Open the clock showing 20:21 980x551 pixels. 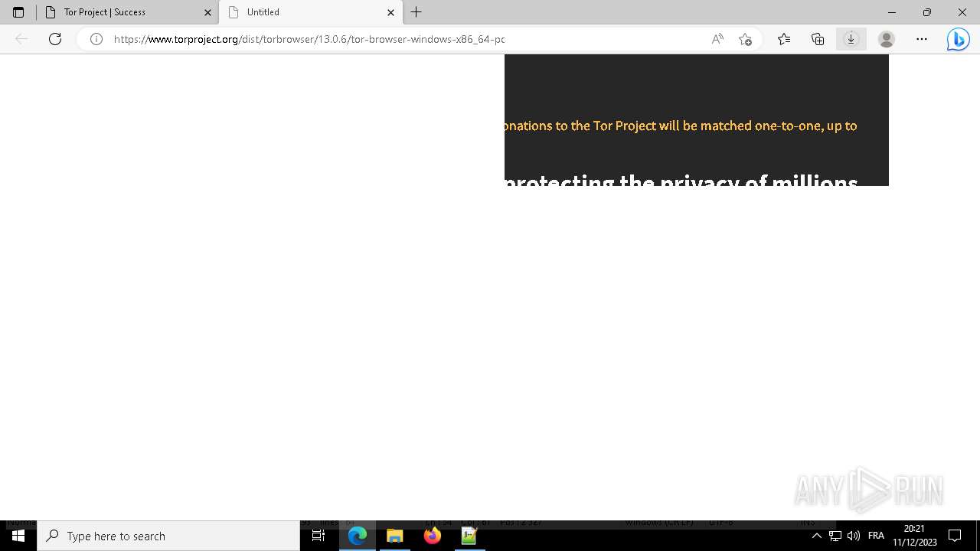coord(914,536)
